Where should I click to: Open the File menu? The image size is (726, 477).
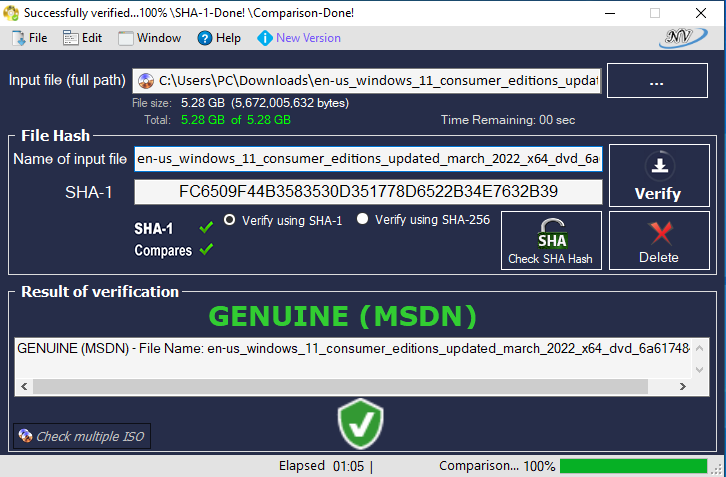tap(30, 38)
